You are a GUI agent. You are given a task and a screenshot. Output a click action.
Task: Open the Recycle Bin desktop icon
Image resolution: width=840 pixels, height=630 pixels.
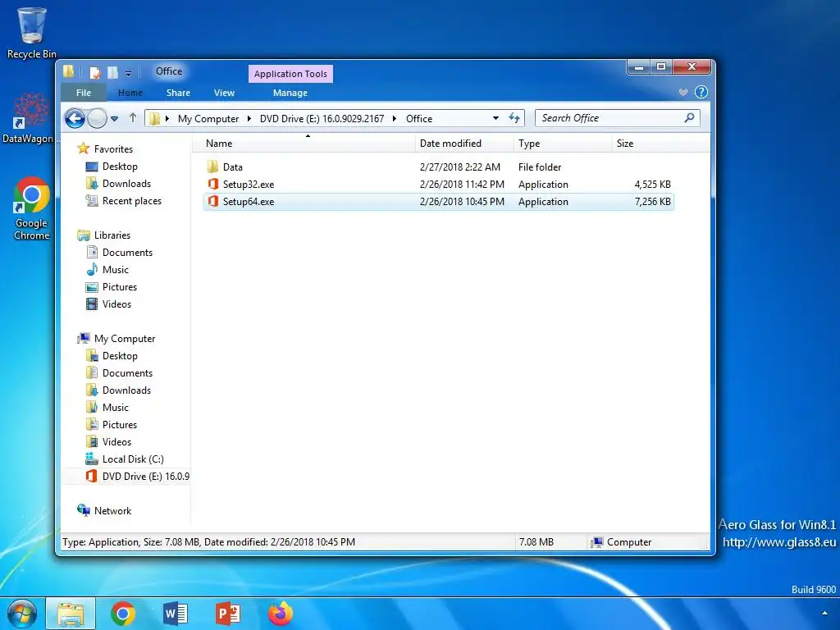coord(32,33)
